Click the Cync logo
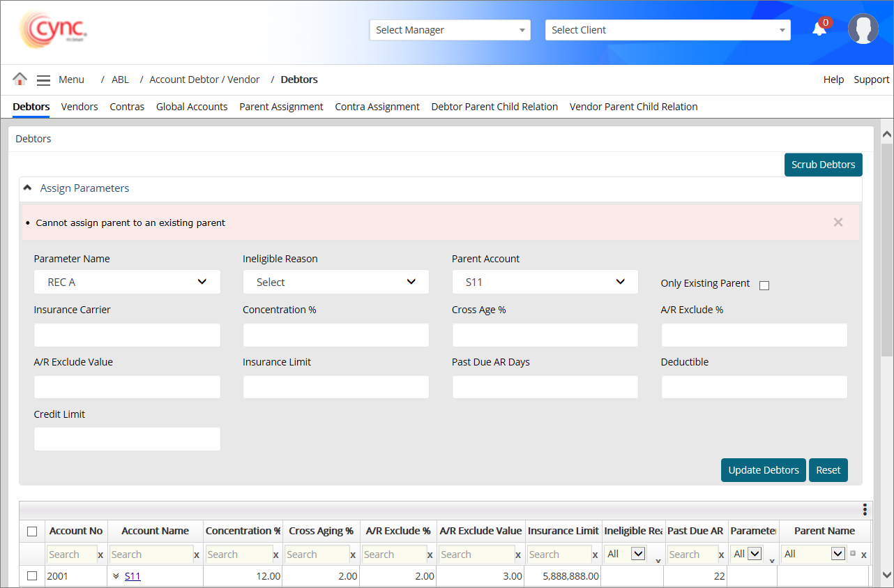Image resolution: width=894 pixels, height=588 pixels. [x=54, y=30]
